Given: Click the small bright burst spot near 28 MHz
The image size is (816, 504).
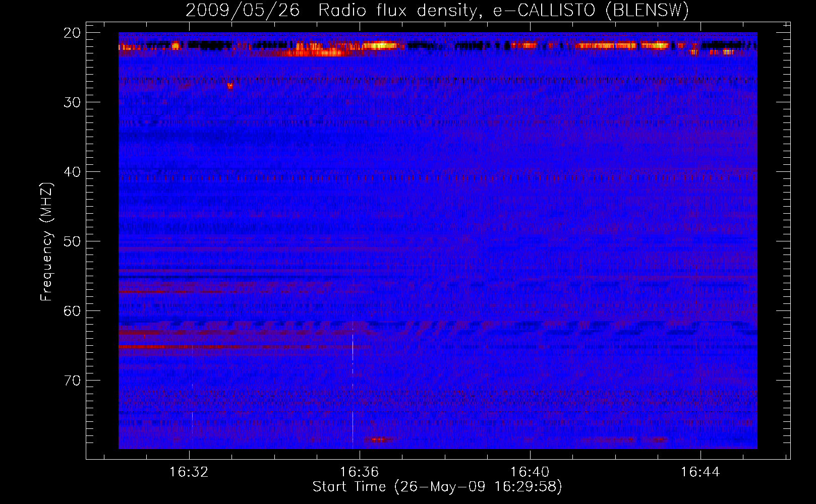Looking at the screenshot, I should [x=230, y=86].
